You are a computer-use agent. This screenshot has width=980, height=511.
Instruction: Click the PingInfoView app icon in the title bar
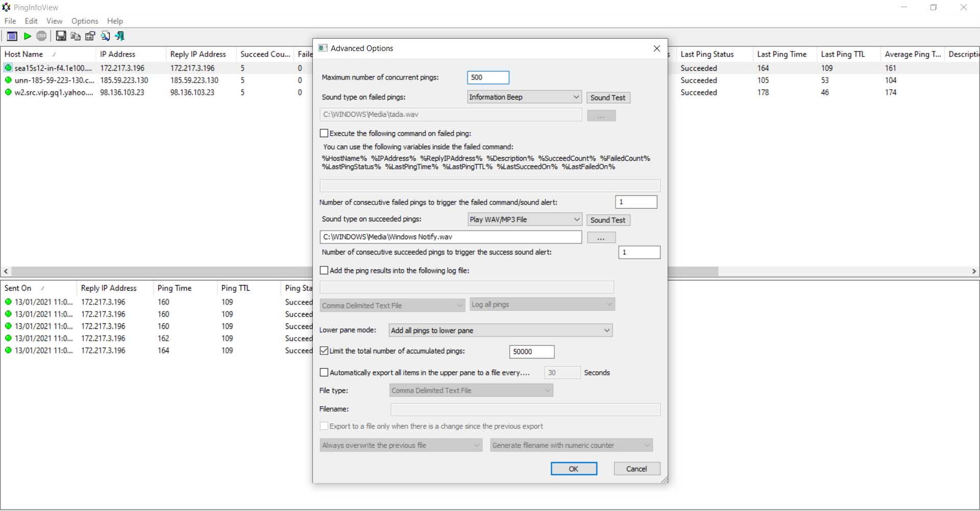point(7,7)
